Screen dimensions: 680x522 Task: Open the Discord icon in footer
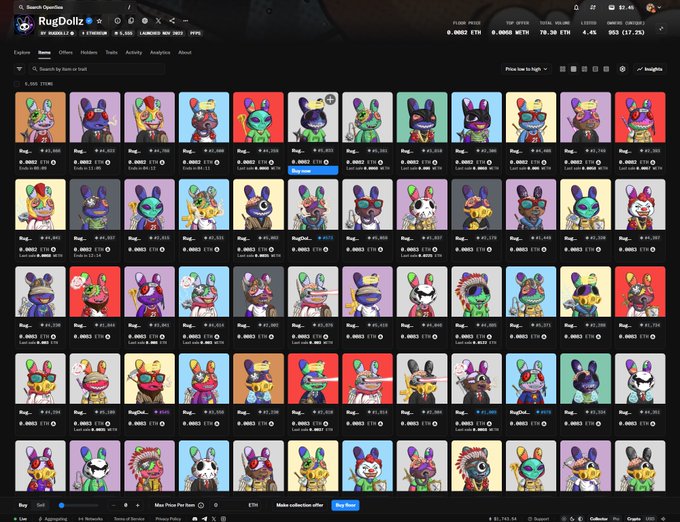(195, 519)
